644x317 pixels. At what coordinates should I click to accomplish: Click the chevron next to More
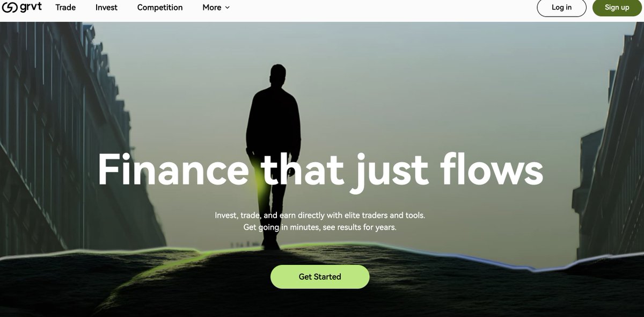[227, 8]
